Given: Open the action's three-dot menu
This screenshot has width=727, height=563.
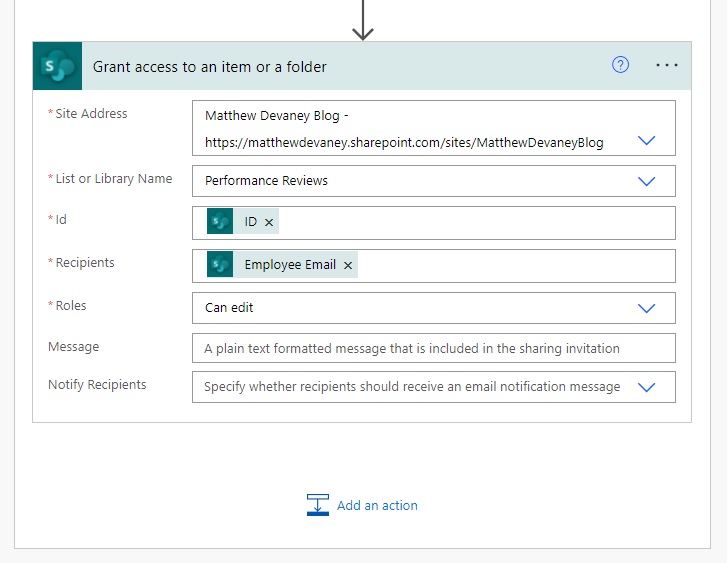Looking at the screenshot, I should tap(667, 65).
